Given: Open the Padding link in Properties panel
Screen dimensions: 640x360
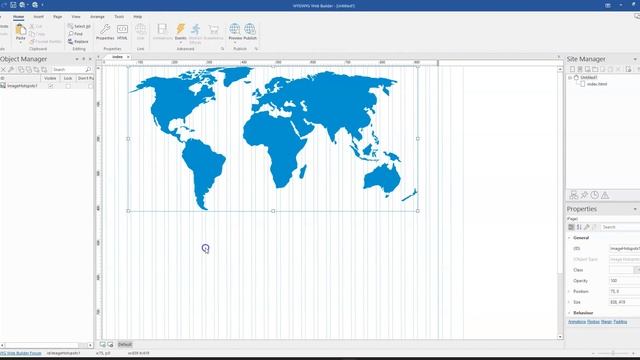Looking at the screenshot, I should (x=620, y=322).
